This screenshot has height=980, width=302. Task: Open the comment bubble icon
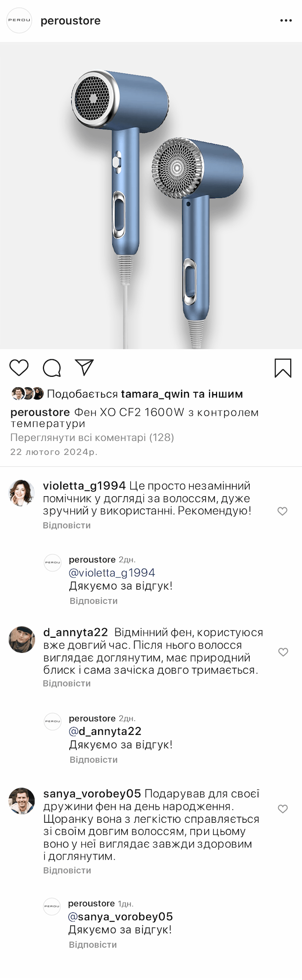[51, 368]
